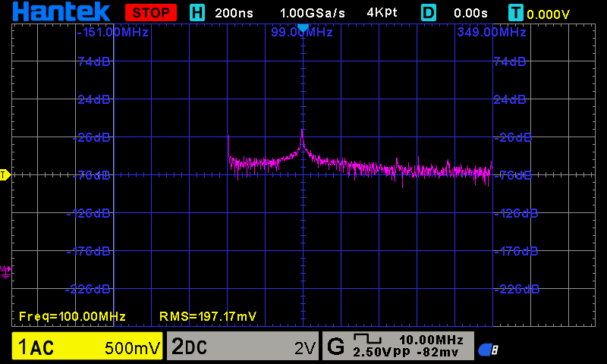
Task: Click the cyan trigger position marker at top
Action: coord(303,28)
